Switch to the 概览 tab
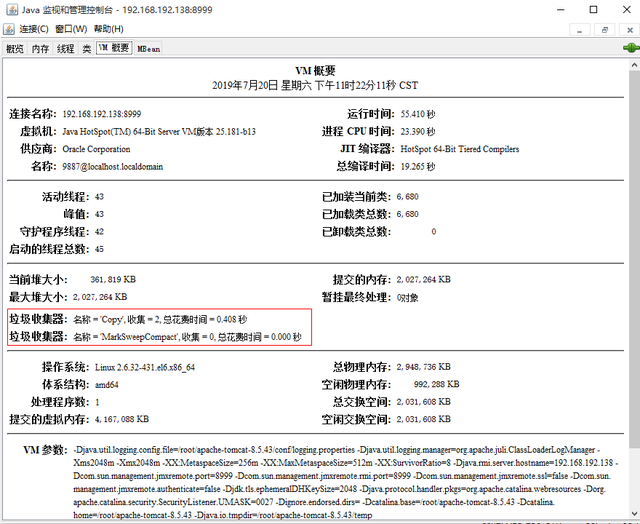The width and height of the screenshot is (640, 524). click(x=15, y=49)
